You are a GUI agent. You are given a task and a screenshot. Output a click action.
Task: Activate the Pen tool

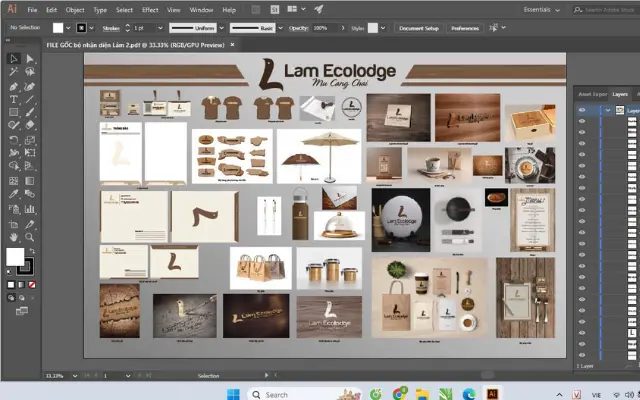[13, 86]
